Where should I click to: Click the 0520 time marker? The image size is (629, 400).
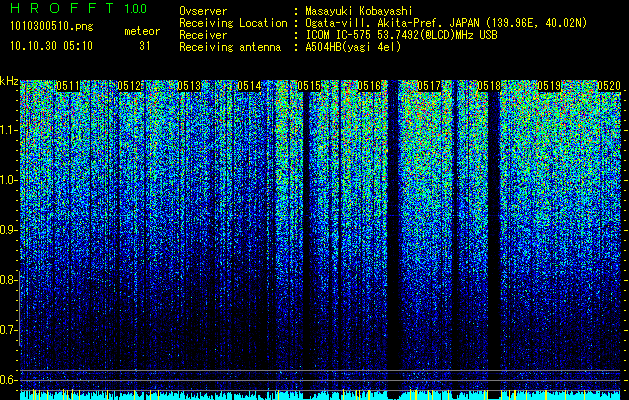[609, 86]
